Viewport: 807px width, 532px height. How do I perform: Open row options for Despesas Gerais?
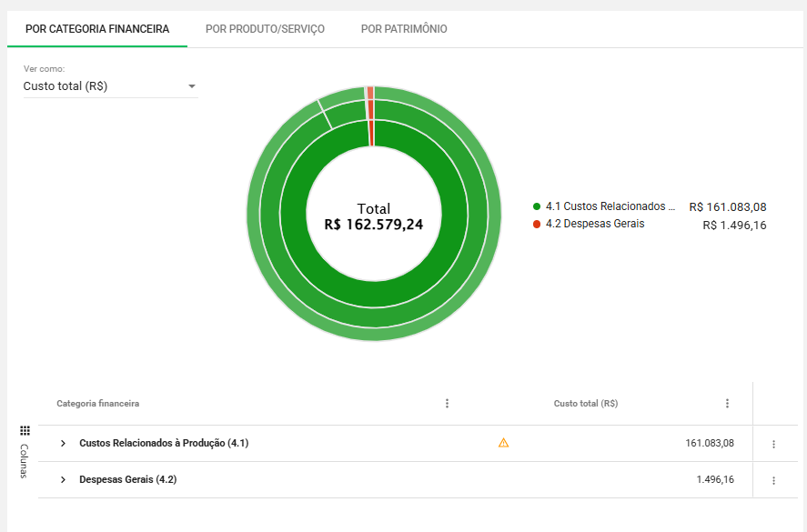click(x=773, y=480)
